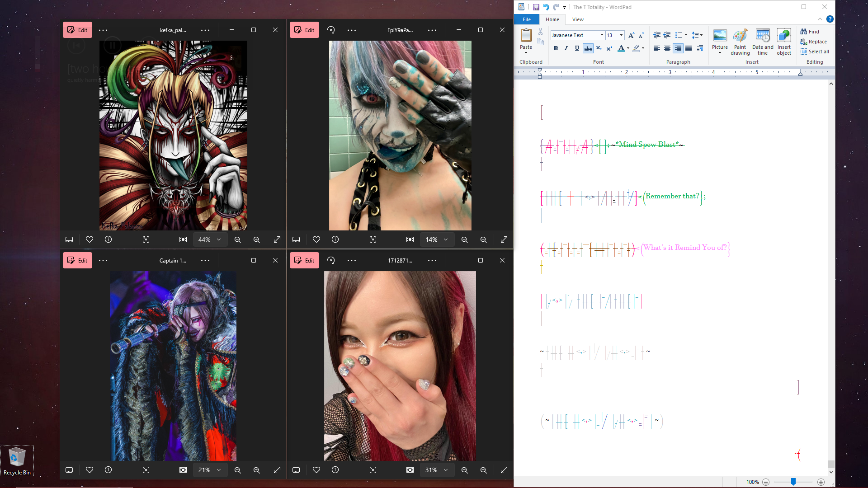The height and width of the screenshot is (488, 868).
Task: Toggle Italic formatting
Action: click(566, 48)
